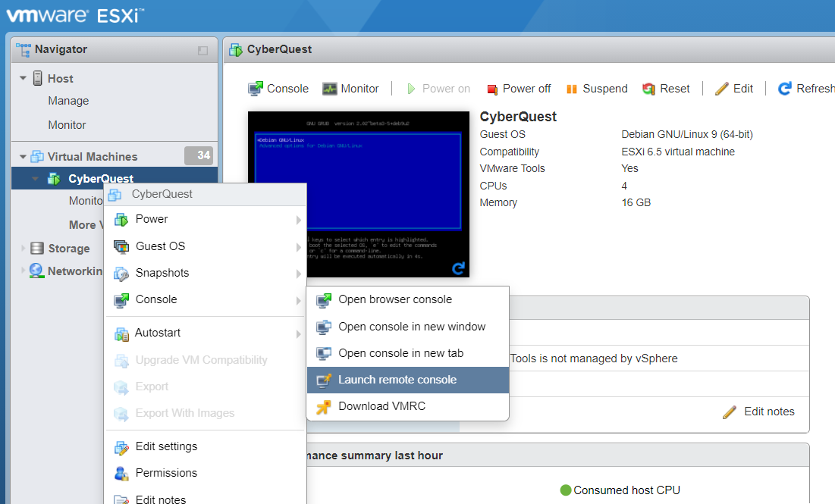The image size is (835, 504).
Task: Click the CyberQuest title bar VM icon
Action: tap(235, 50)
